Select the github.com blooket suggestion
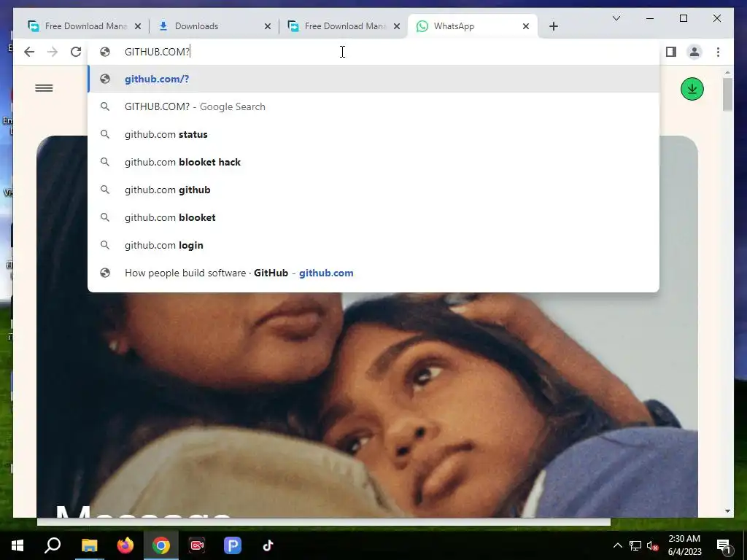Image resolution: width=747 pixels, height=560 pixels. pyautogui.click(x=373, y=217)
